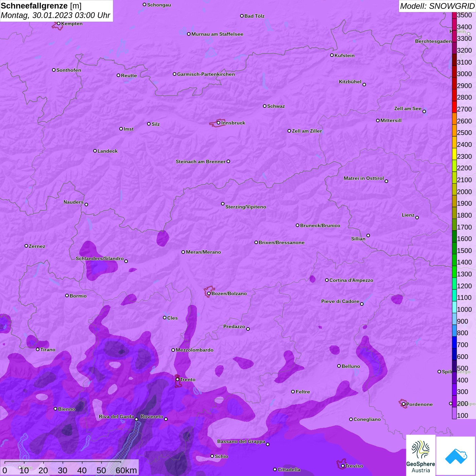Click the 'Mezzolombardo' label

pyautogui.click(x=194, y=350)
